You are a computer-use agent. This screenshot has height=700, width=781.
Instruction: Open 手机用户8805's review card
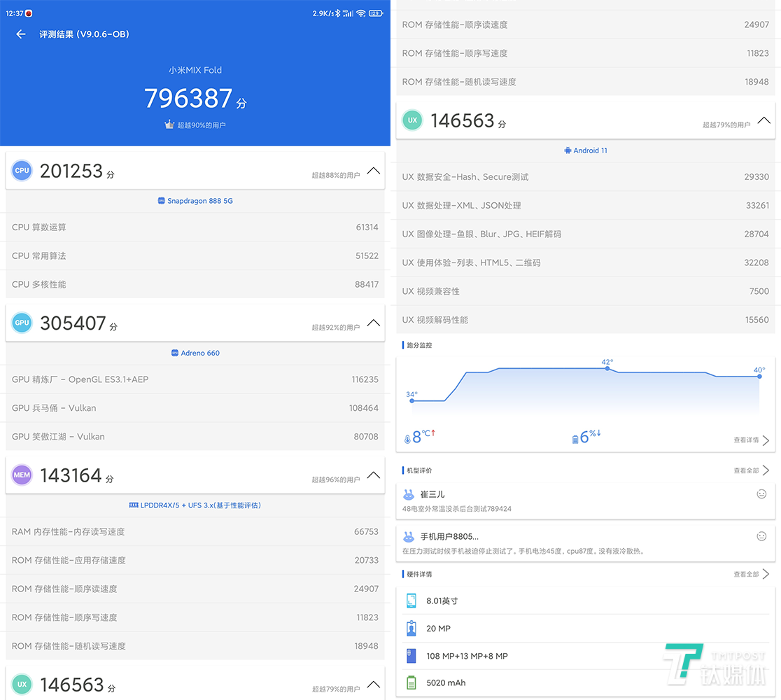click(x=586, y=543)
